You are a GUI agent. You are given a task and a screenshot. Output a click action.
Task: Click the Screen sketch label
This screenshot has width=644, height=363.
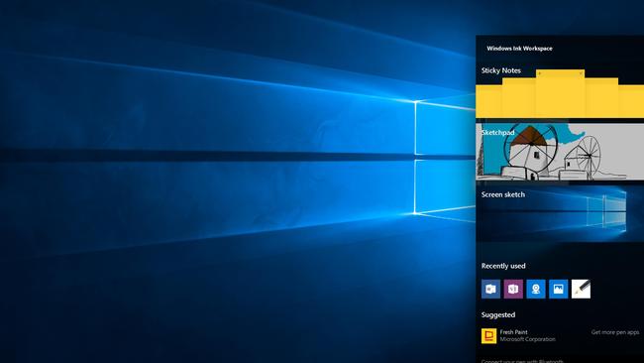(503, 194)
